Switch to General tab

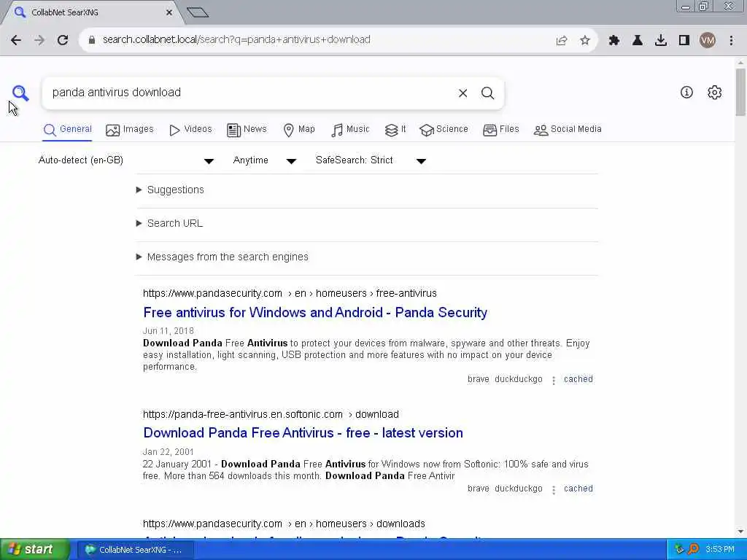point(67,130)
